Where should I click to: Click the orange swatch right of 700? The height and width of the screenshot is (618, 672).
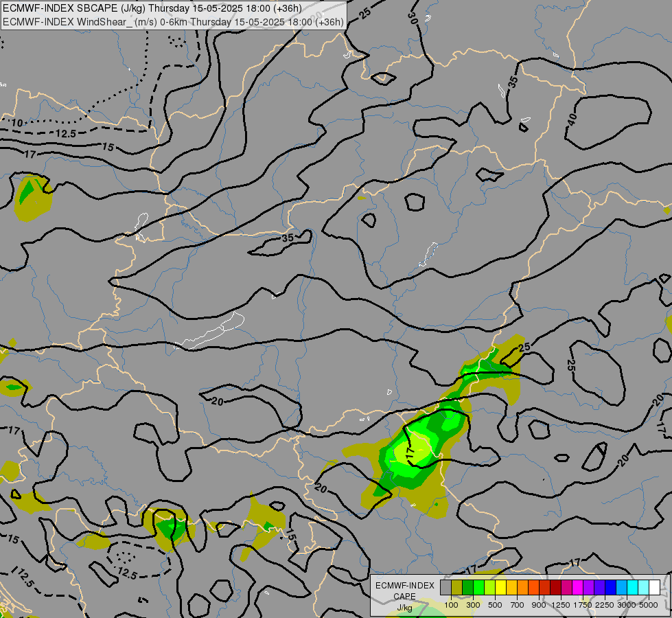[x=523, y=587]
